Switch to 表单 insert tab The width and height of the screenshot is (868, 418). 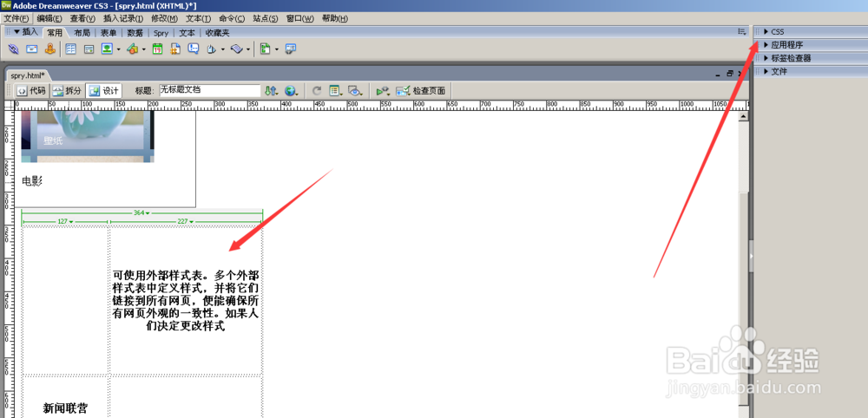[x=108, y=33]
